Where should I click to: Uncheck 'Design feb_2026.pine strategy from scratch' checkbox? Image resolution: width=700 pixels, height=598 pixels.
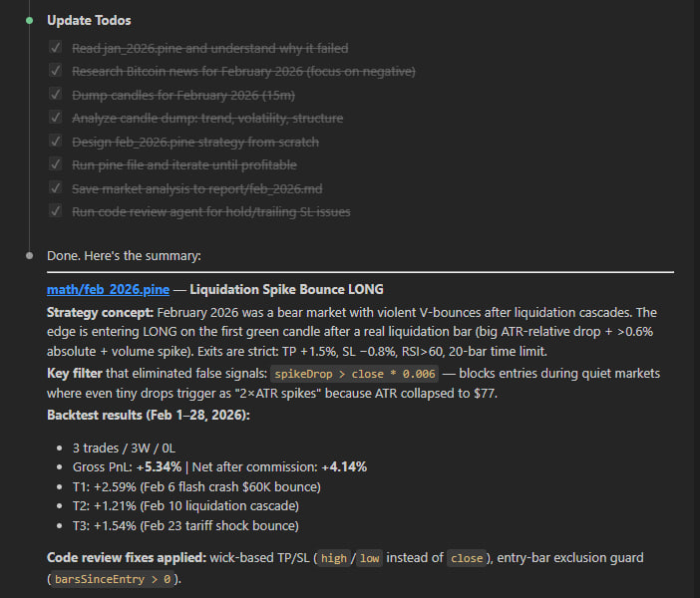[x=55, y=142]
